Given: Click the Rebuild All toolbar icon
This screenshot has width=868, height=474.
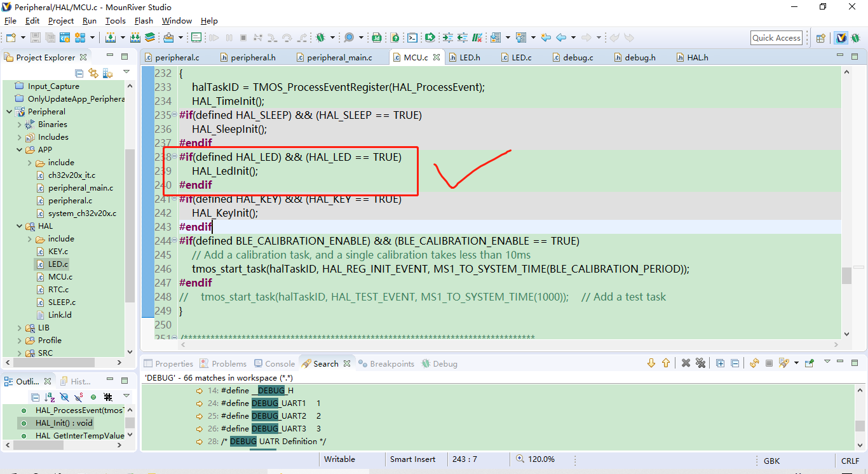Looking at the screenshot, I should pos(135,37).
